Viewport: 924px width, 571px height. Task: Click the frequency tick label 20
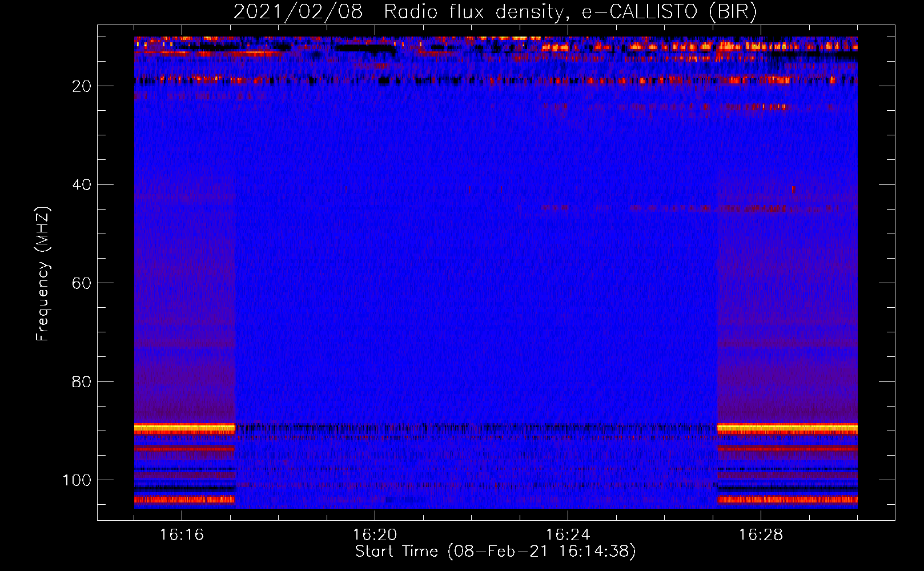82,86
